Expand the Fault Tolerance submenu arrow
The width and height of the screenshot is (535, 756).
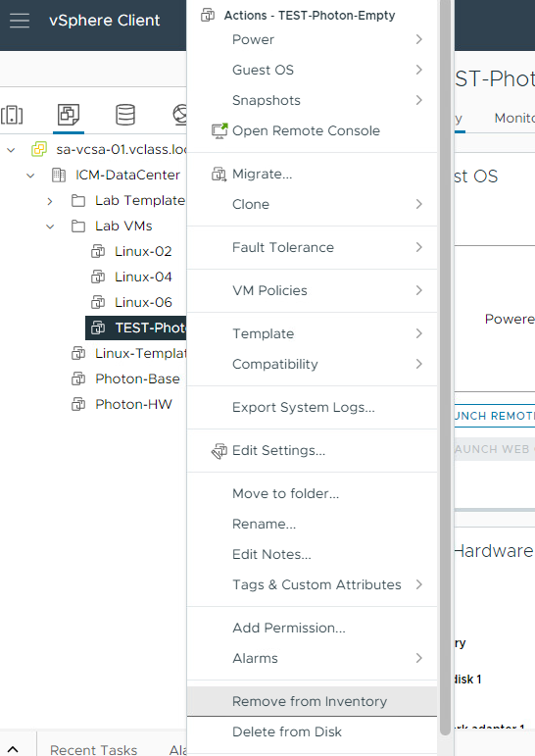click(418, 247)
